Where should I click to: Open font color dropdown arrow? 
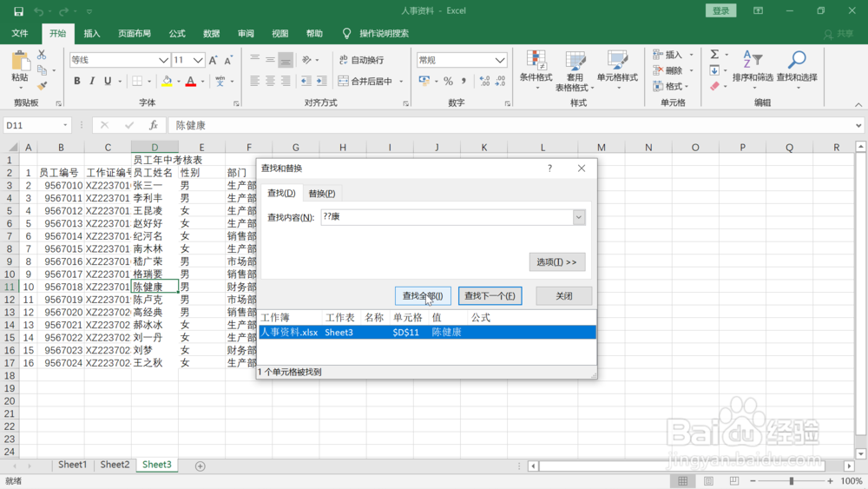[x=202, y=82]
